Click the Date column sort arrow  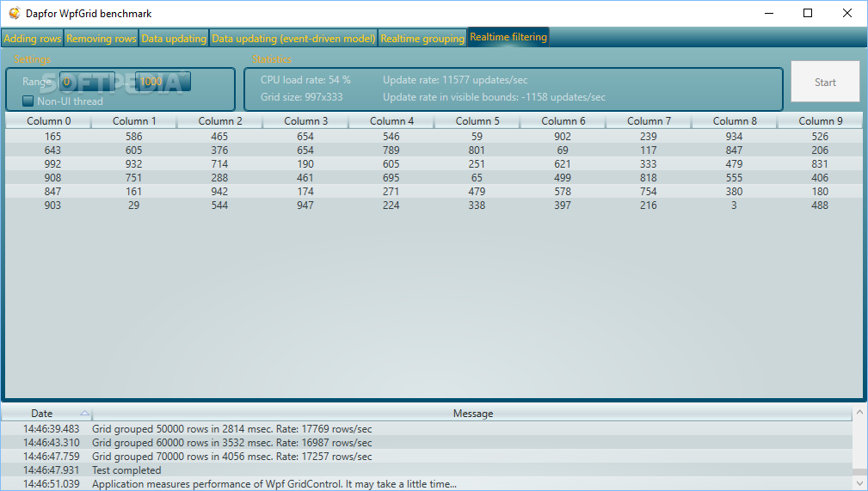coord(84,413)
